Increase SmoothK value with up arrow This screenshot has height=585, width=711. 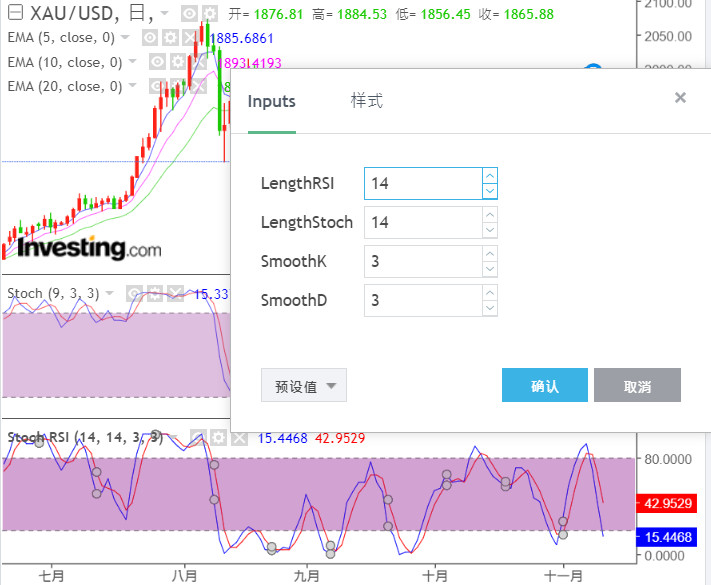490,254
